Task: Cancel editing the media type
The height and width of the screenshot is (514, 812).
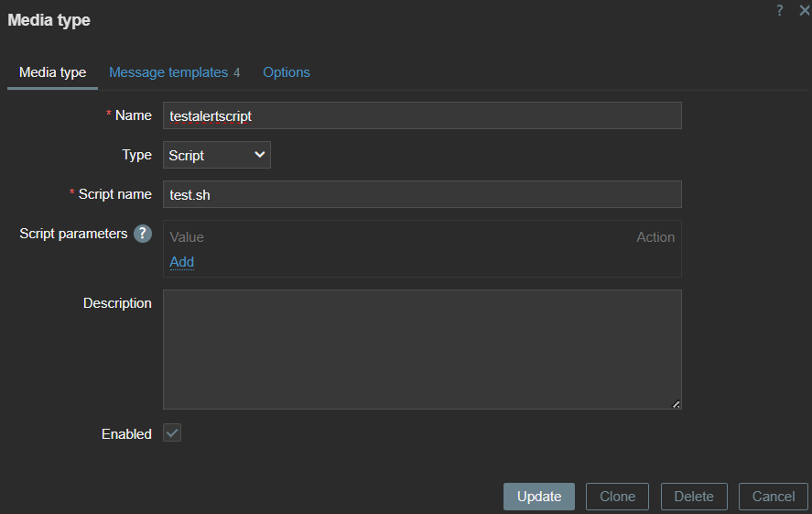Action: coord(774,497)
